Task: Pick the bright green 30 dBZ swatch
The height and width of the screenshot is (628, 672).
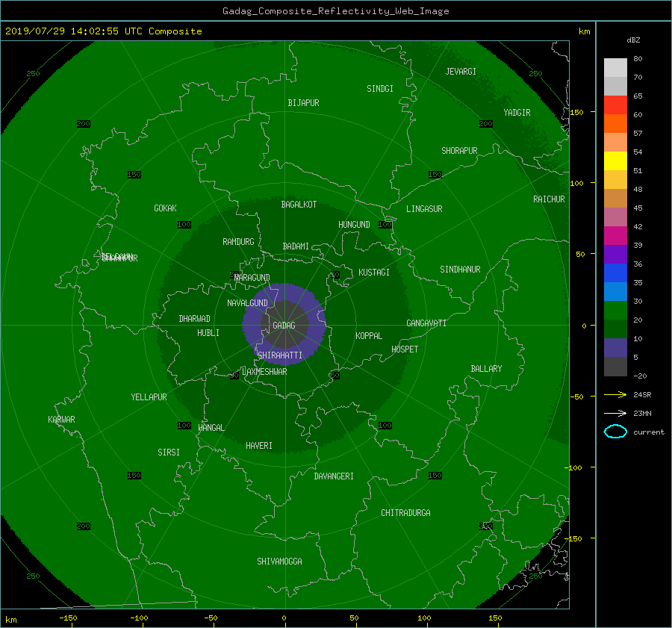Action: 615,310
